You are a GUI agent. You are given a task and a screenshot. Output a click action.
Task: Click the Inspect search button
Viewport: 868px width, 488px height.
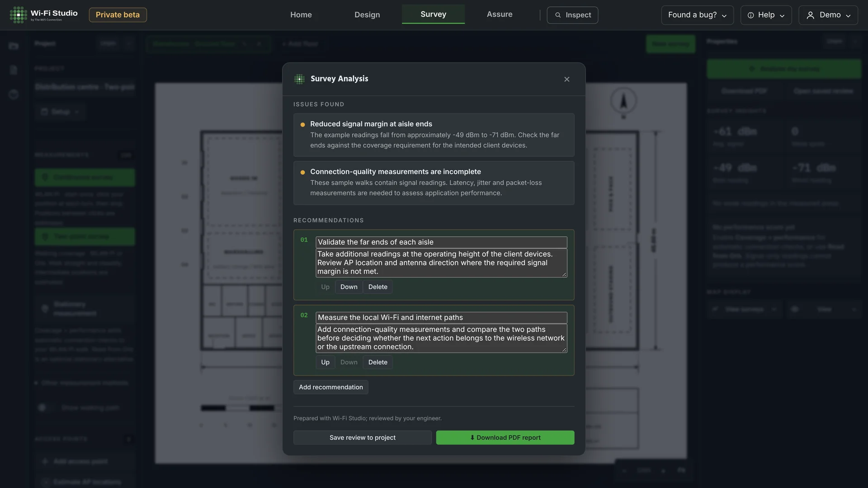(572, 15)
